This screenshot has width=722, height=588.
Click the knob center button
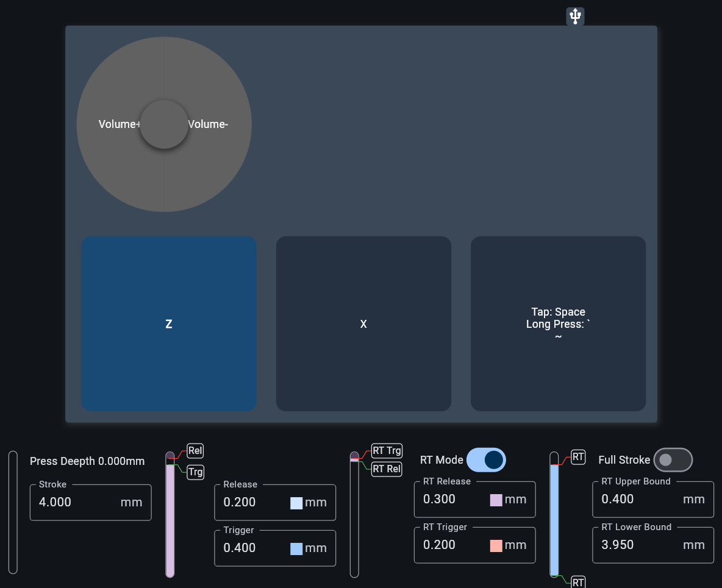pyautogui.click(x=164, y=124)
